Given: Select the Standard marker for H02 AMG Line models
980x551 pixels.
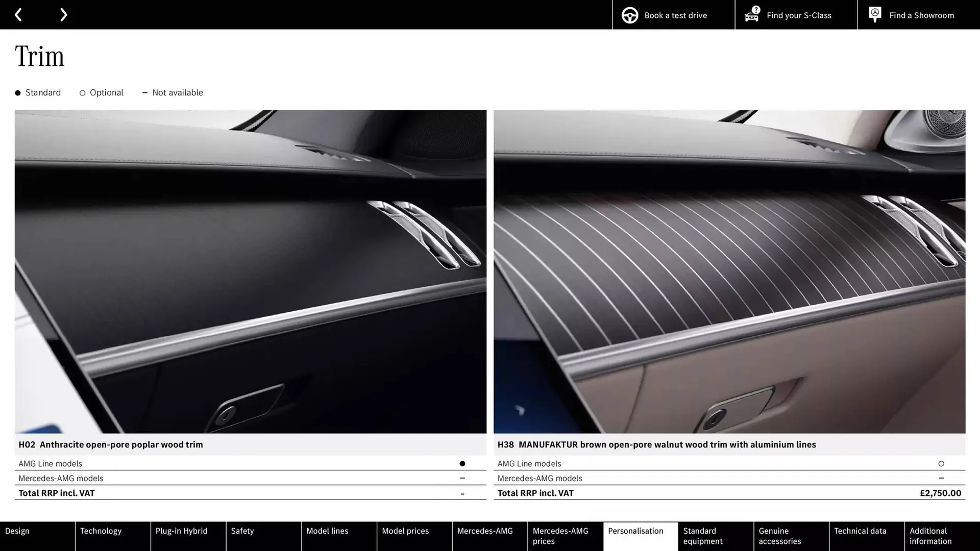Looking at the screenshot, I should (x=462, y=463).
